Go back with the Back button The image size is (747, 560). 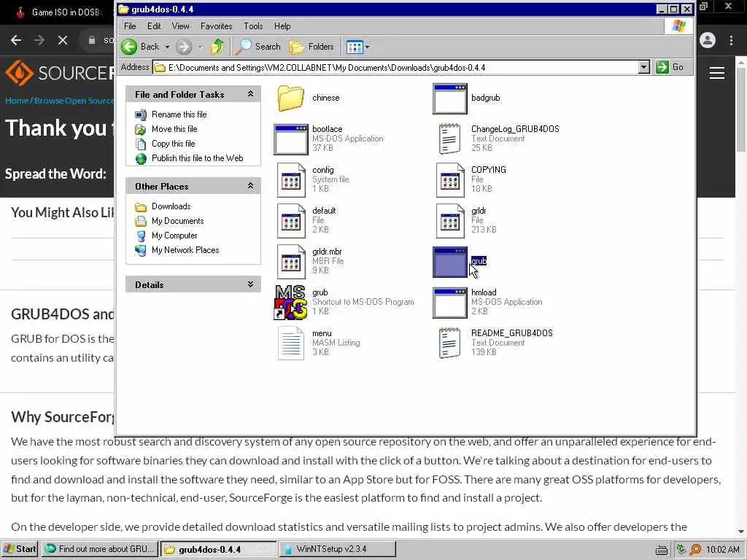click(x=141, y=47)
